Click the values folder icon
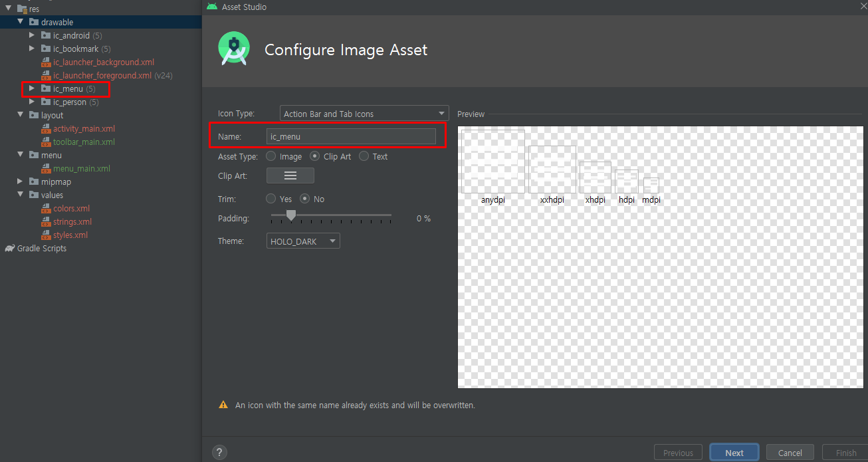The height and width of the screenshot is (462, 868). pyautogui.click(x=34, y=195)
